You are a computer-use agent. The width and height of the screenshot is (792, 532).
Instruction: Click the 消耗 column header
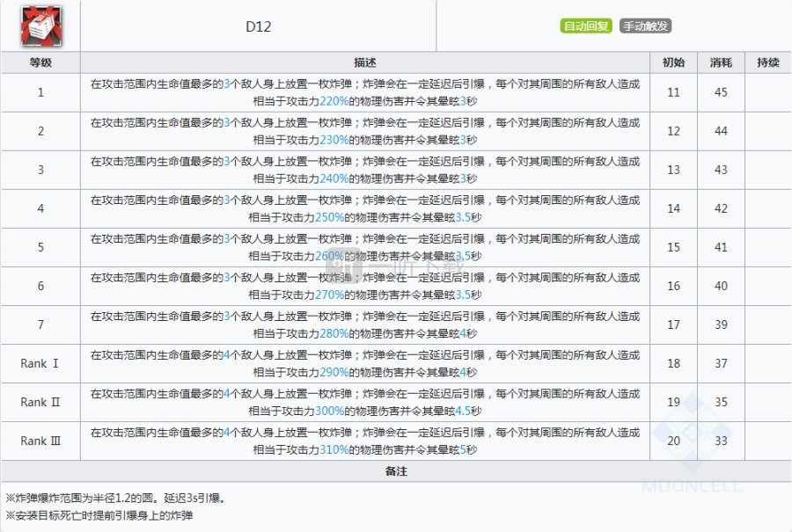pos(721,62)
